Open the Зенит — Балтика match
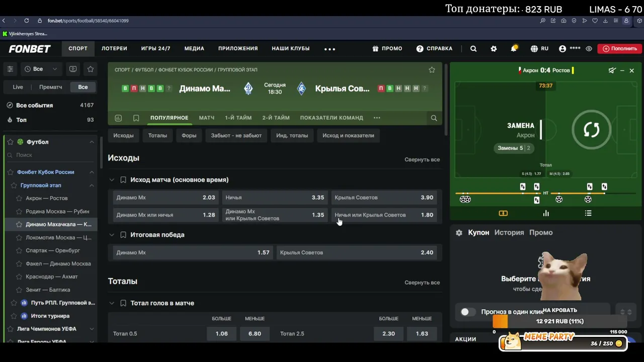 coord(48,290)
